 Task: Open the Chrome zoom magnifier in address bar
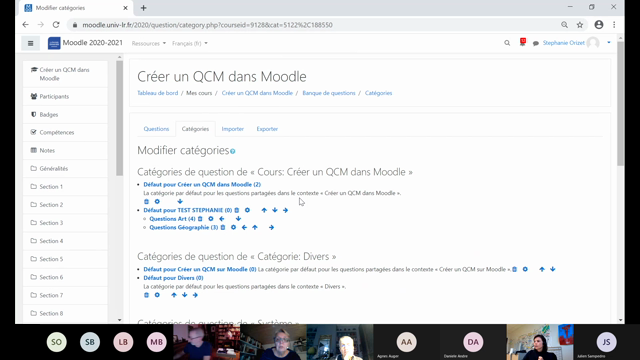(x=564, y=25)
